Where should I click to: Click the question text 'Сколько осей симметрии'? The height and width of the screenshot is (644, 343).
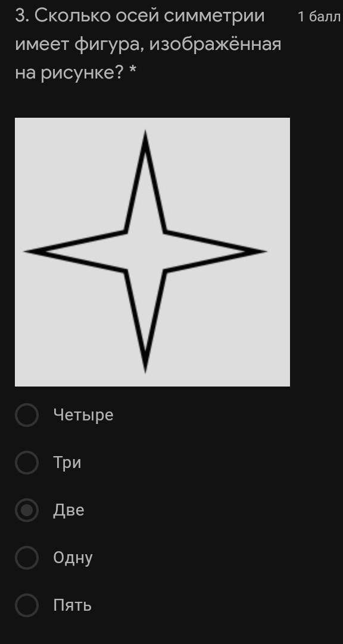tap(149, 16)
